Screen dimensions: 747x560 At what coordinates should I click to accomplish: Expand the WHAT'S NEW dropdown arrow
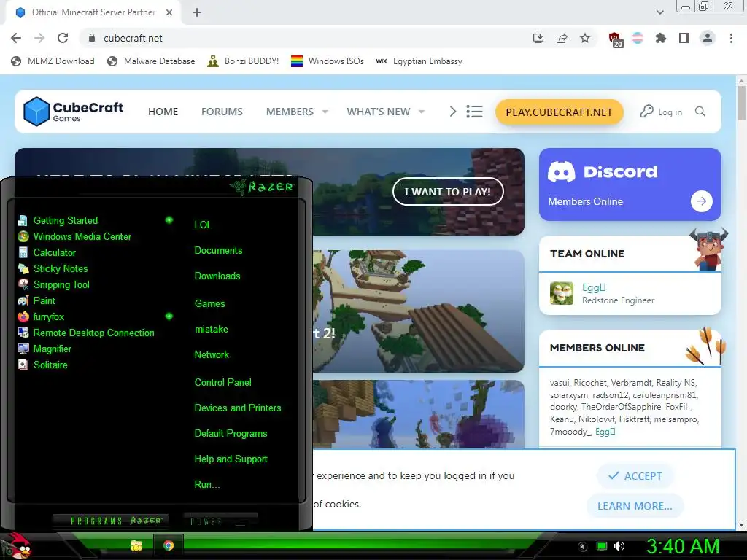pos(421,112)
